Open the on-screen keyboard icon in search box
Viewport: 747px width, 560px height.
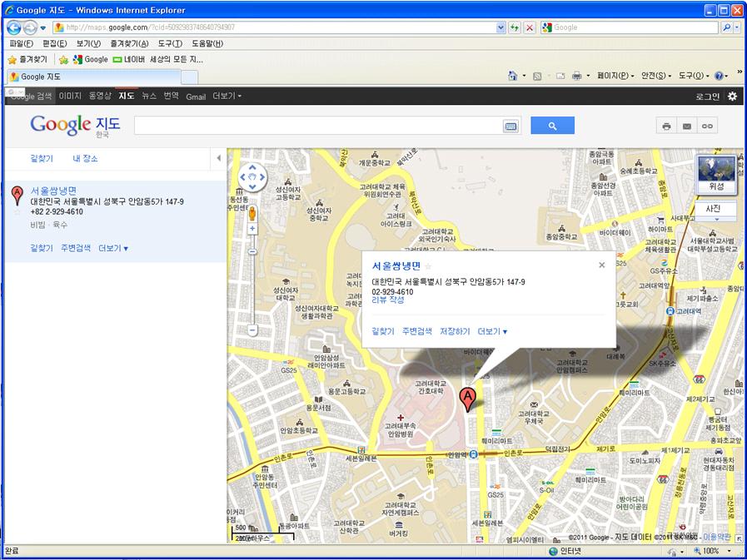[x=510, y=126]
